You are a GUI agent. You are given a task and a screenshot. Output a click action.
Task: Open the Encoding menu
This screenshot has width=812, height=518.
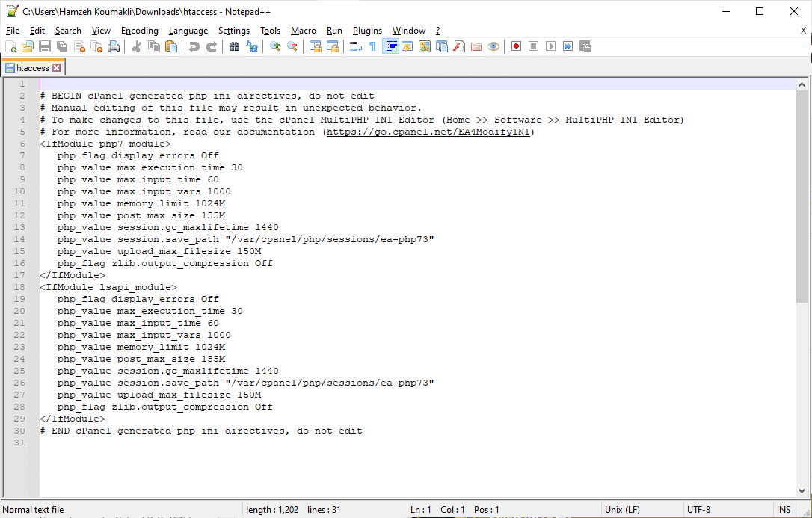pos(139,31)
